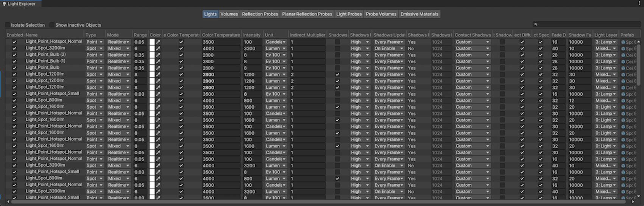The image size is (644, 206).
Task: Switch to the Emissive Materials tab
Action: click(x=419, y=14)
